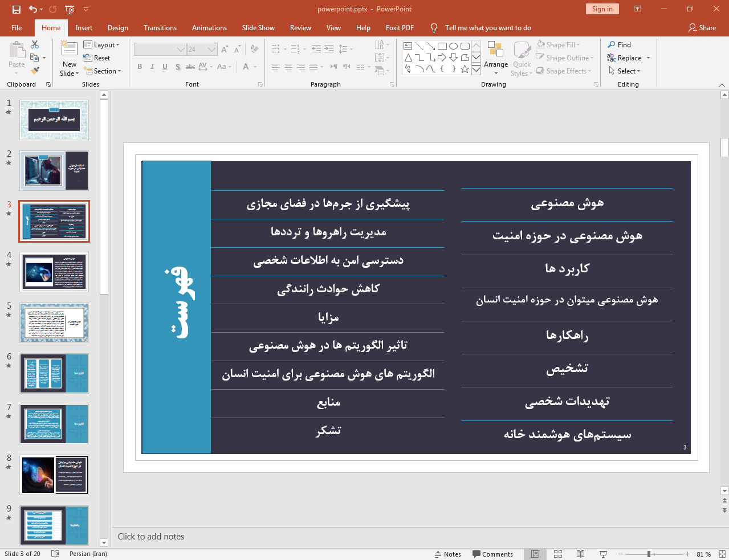Switch to the Insert tab
The width and height of the screenshot is (729, 560).
pos(84,28)
